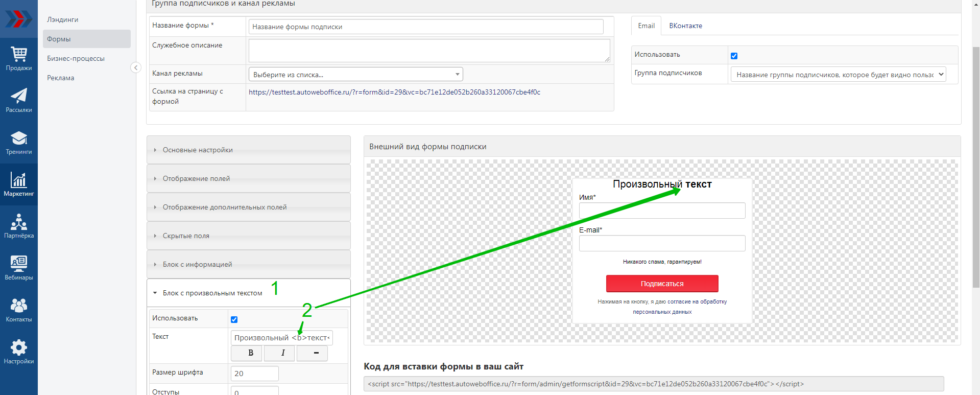This screenshot has width=980, height=395.
Task: Open the Настройки gear section
Action: point(19,352)
